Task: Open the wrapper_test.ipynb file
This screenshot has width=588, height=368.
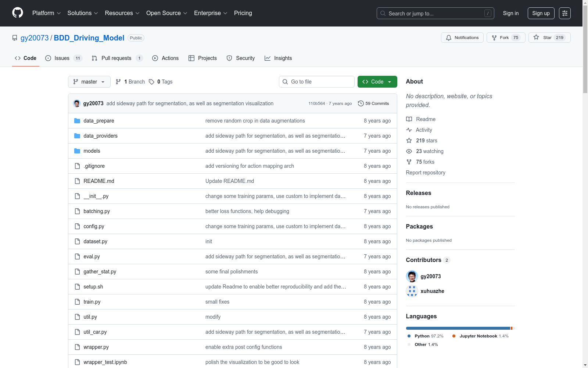Action: 105,362
